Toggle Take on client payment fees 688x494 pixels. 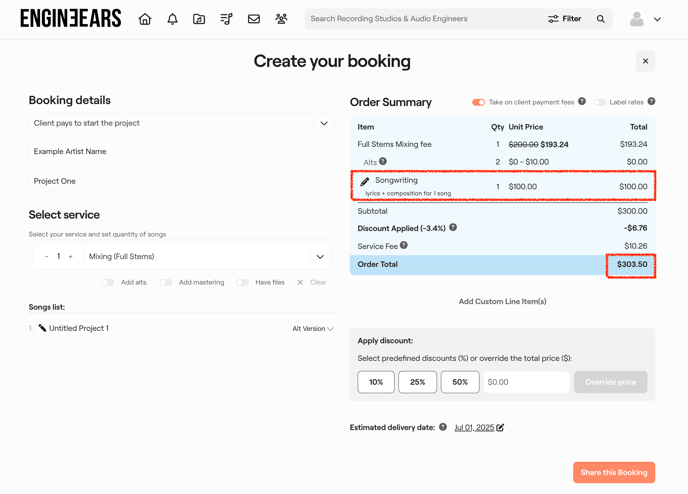[x=478, y=102]
